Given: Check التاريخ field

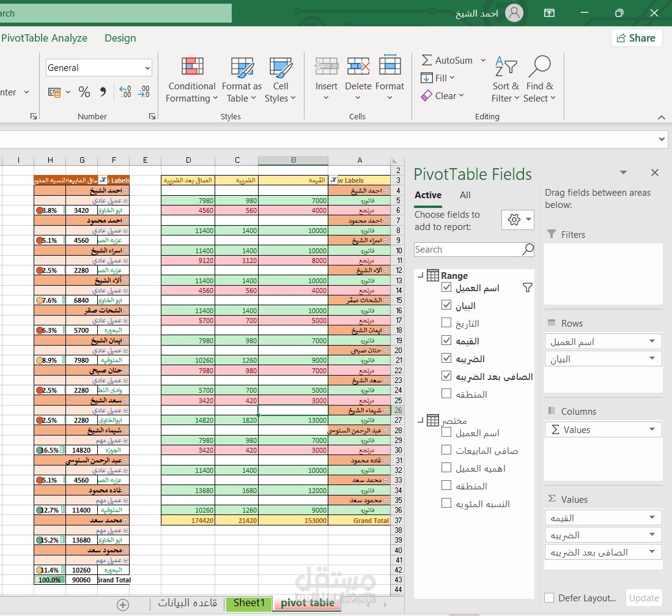Looking at the screenshot, I should tap(446, 322).
